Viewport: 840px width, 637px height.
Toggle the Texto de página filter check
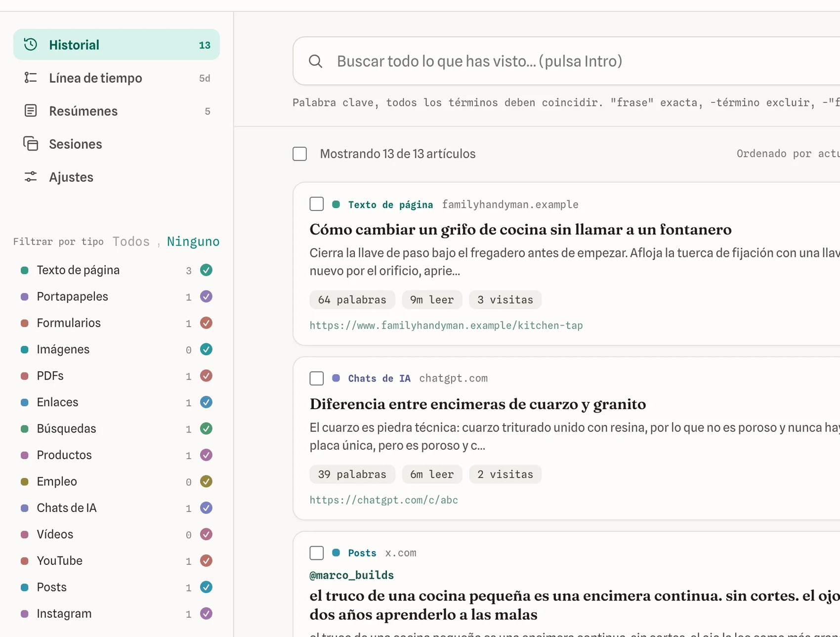tap(206, 270)
